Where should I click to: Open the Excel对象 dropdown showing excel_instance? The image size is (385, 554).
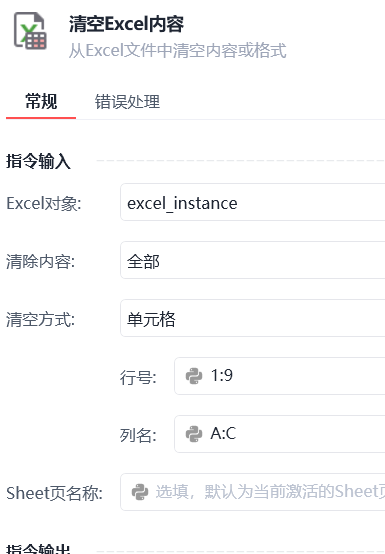253,202
